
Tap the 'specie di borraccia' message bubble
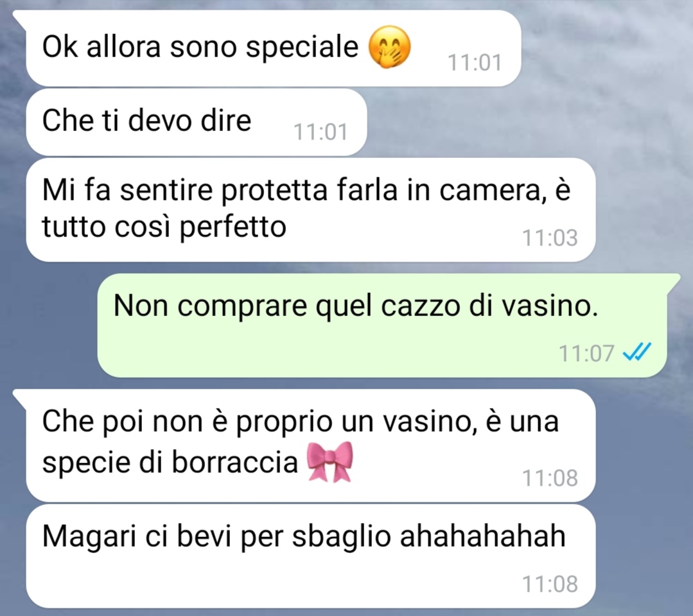(x=311, y=445)
